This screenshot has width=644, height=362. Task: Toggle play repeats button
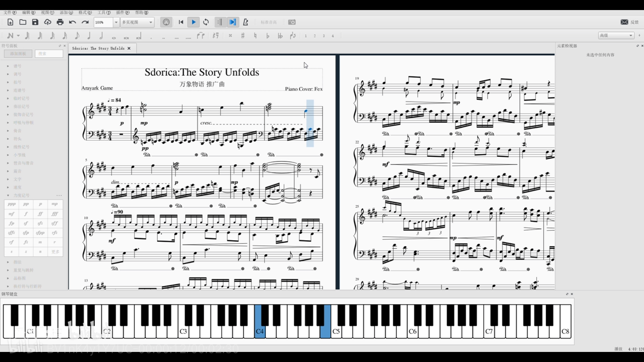[x=220, y=22]
